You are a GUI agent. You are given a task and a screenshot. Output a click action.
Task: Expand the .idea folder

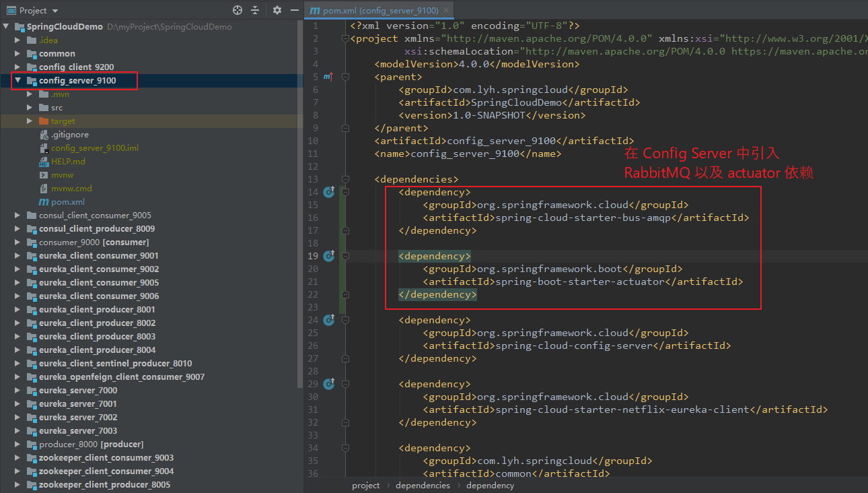pos(18,40)
